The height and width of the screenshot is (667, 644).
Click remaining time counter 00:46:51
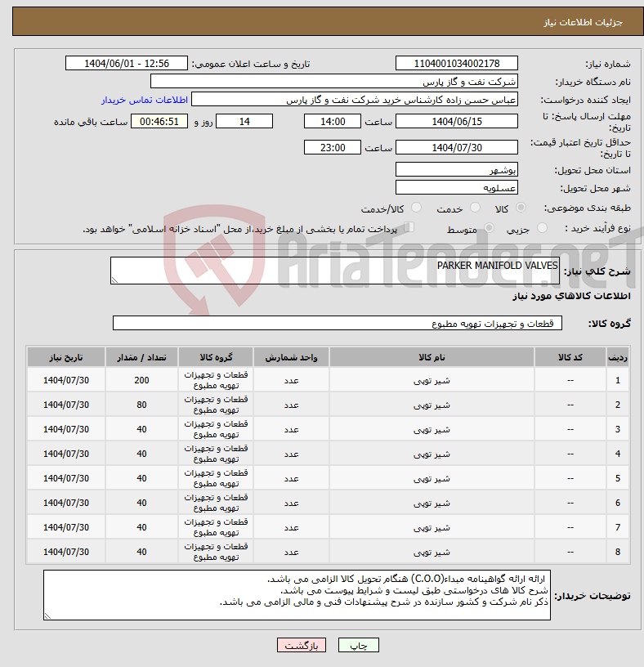(x=159, y=121)
